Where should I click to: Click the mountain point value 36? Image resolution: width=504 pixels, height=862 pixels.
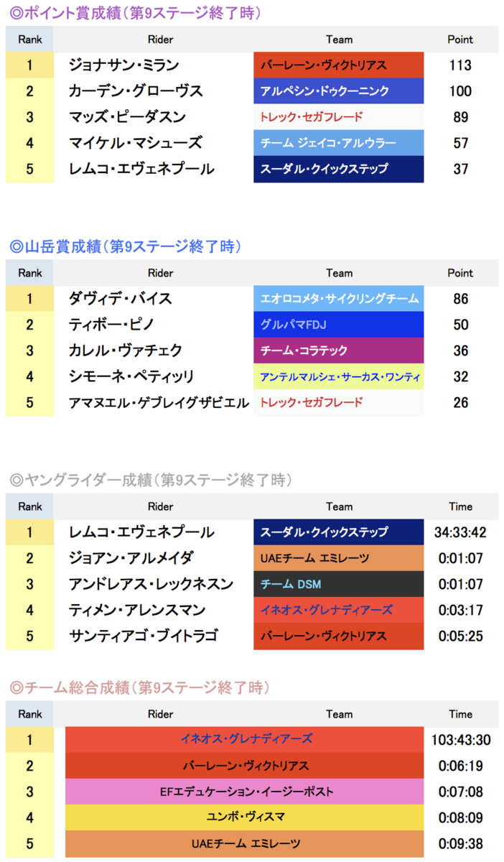pyautogui.click(x=460, y=351)
